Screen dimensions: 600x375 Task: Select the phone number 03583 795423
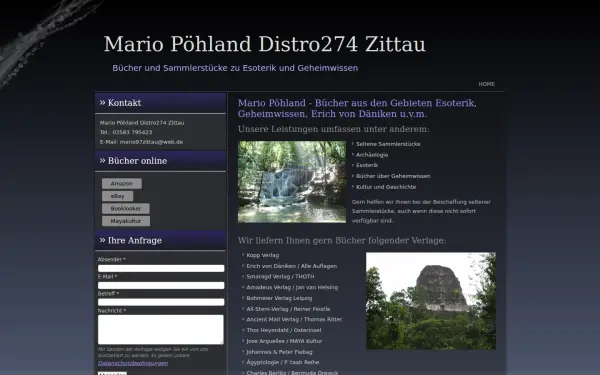coord(132,132)
